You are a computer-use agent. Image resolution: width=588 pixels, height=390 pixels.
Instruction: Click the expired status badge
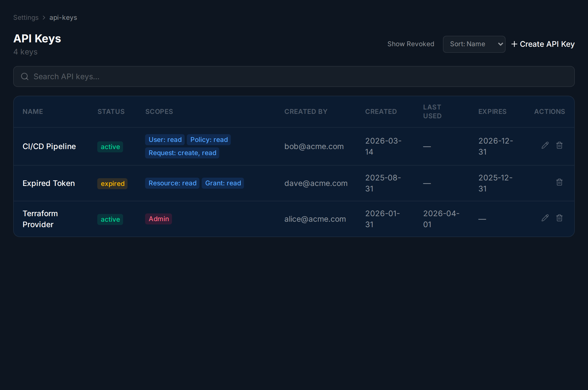click(112, 184)
